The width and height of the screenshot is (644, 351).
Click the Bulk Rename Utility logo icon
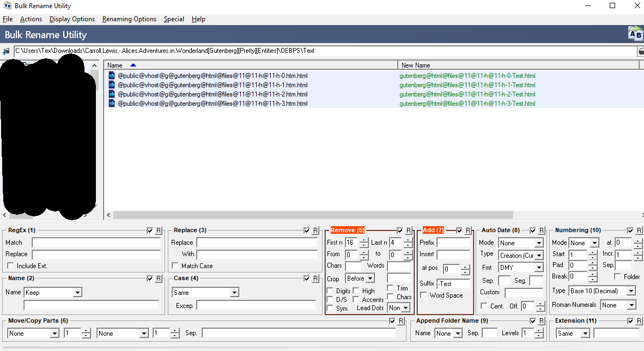pyautogui.click(x=635, y=34)
